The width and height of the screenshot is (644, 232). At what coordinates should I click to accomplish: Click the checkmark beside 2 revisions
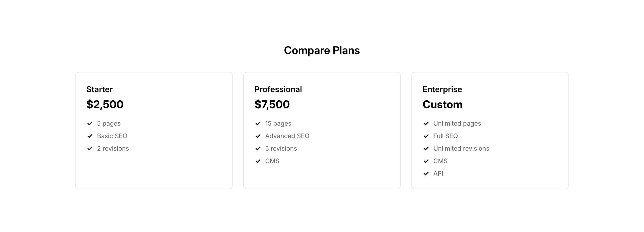click(90, 148)
